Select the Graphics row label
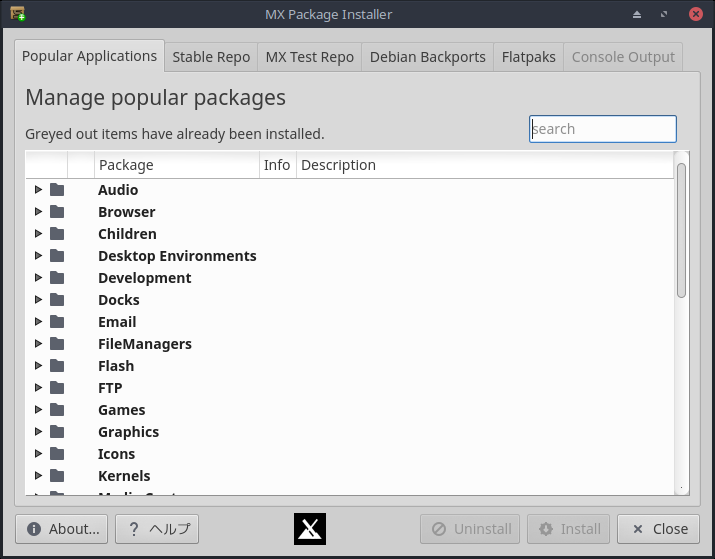715x559 pixels. [x=129, y=431]
